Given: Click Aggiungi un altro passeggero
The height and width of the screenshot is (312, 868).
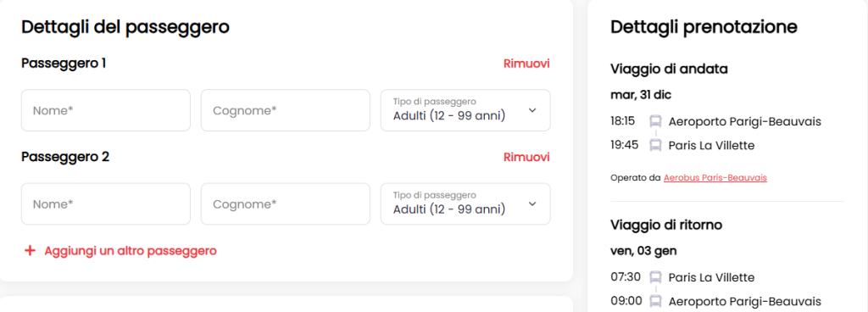Looking at the screenshot, I should point(131,251).
